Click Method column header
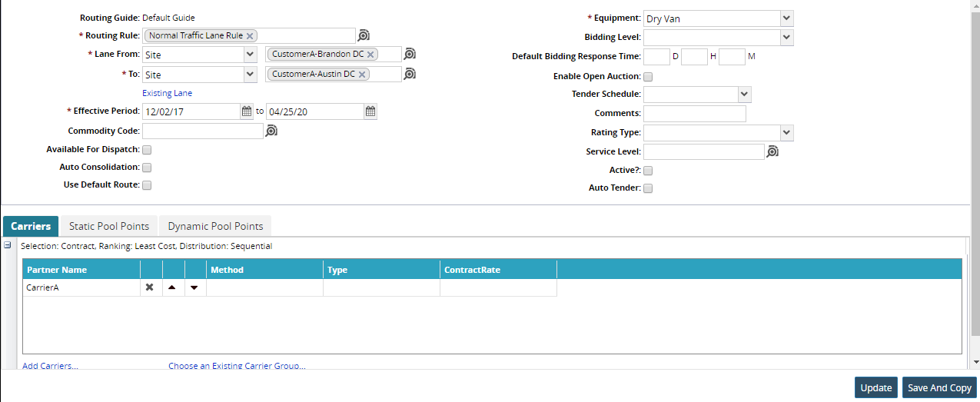980x402 pixels. tap(264, 270)
